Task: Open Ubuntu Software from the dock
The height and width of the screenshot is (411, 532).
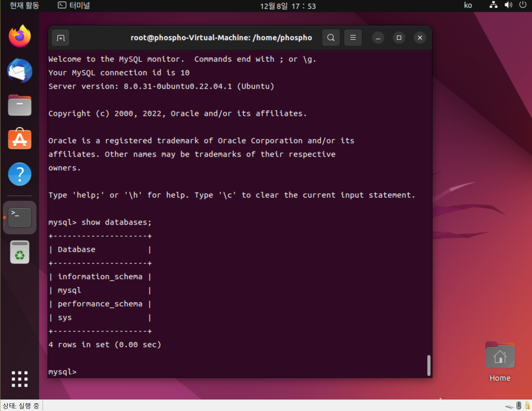Action: pyautogui.click(x=20, y=139)
